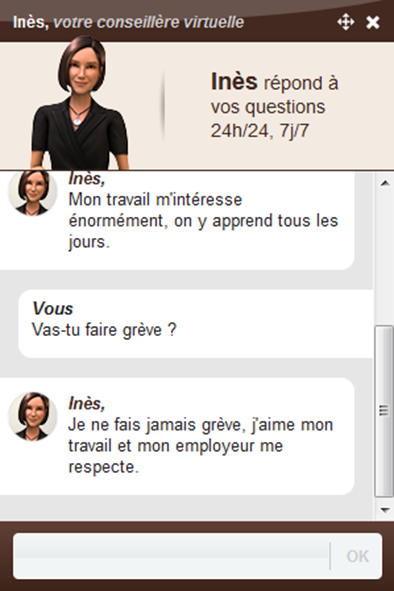The width and height of the screenshot is (394, 591).
Task: Click the 'Inès répond à vos questions' banner text
Action: [274, 93]
